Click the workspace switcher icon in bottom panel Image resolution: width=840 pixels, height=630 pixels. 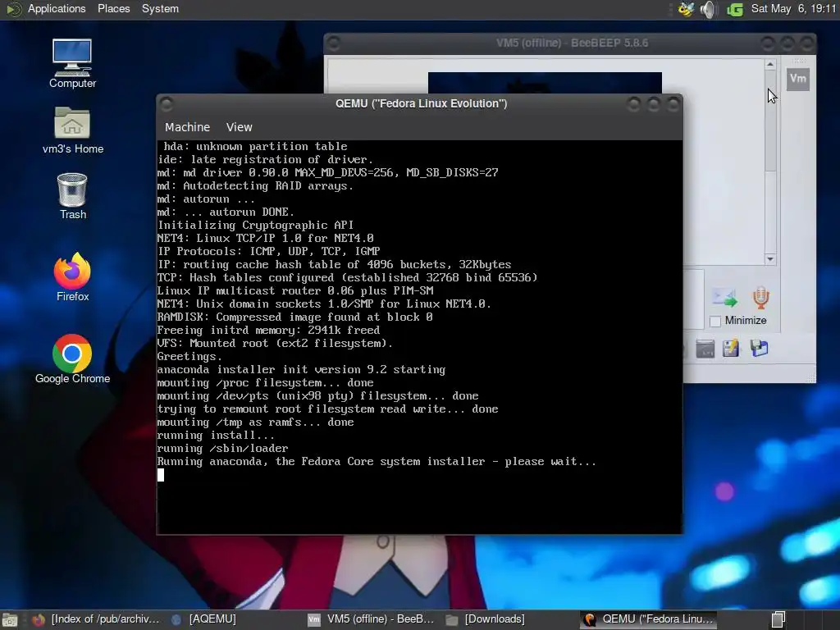tap(779, 619)
